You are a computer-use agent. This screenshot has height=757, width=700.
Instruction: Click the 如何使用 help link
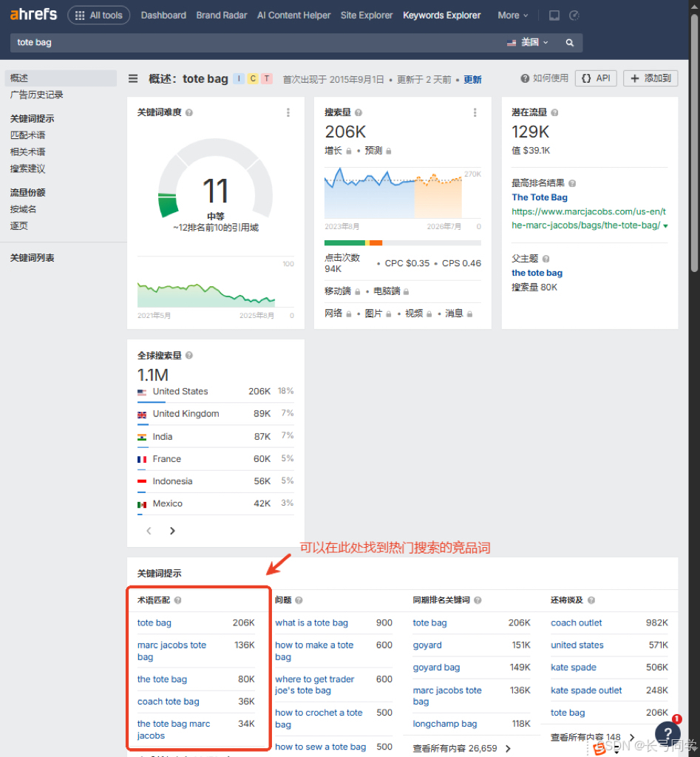[x=544, y=78]
